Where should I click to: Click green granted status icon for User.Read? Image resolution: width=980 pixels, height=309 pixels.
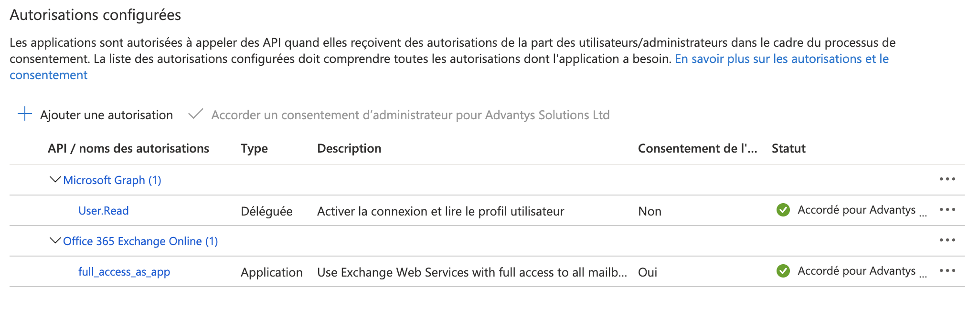[x=783, y=210]
